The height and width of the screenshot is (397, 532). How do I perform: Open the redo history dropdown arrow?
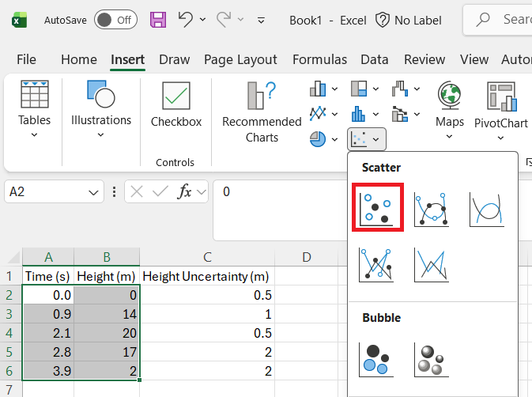tap(240, 20)
